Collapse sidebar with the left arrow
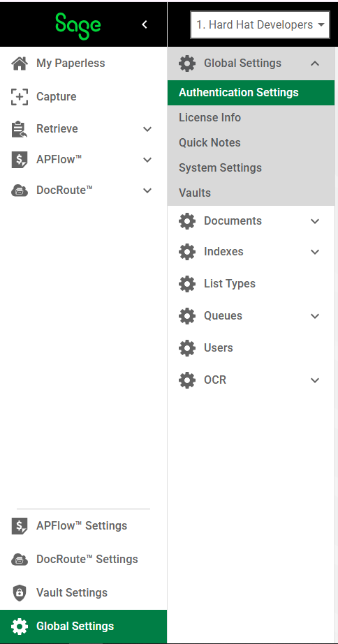Screen dimensions: 338x644 coord(145,24)
